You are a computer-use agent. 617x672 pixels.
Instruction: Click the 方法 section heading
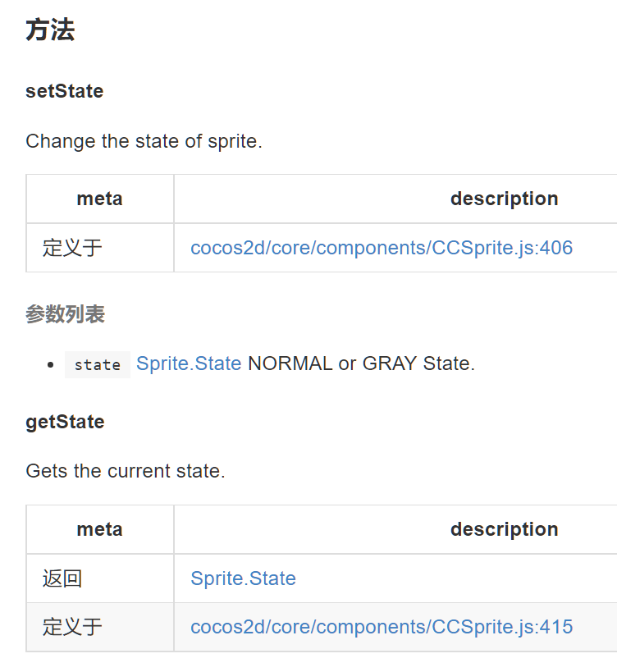pos(50,30)
